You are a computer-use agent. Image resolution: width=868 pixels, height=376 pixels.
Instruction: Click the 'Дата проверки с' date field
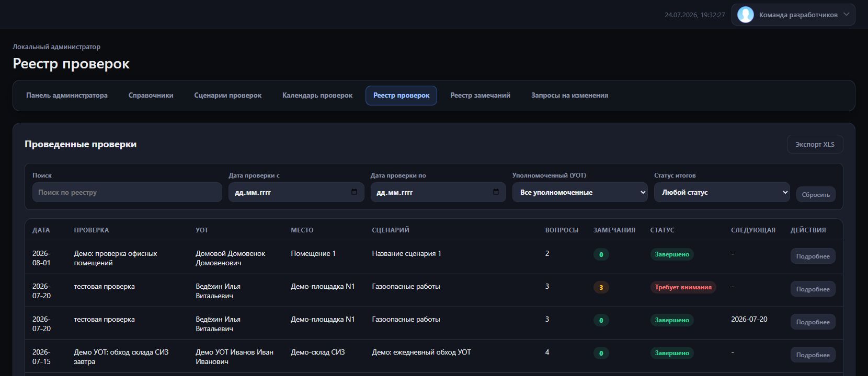point(296,192)
